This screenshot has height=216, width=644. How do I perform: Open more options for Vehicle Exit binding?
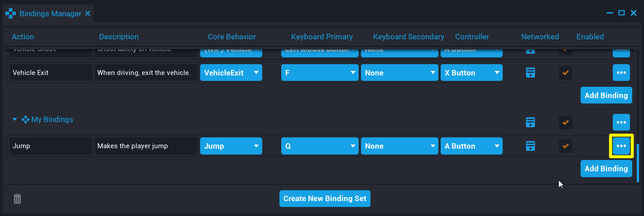(621, 73)
